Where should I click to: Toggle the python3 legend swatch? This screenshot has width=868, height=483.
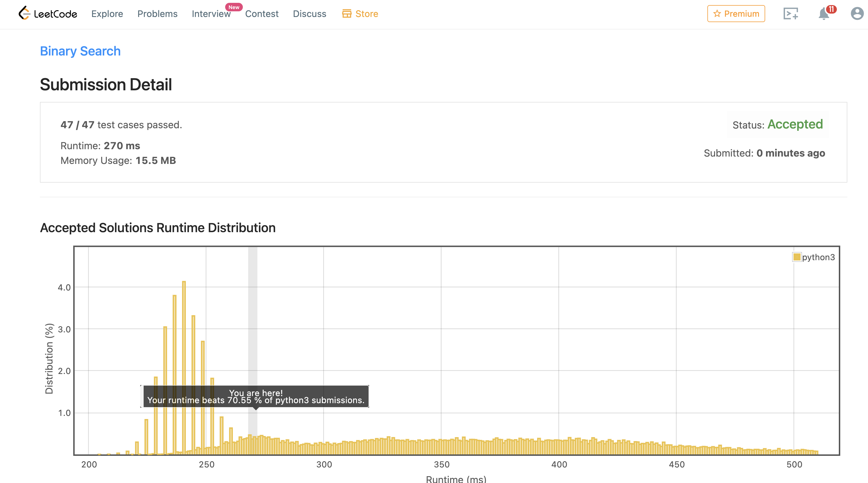[797, 257]
